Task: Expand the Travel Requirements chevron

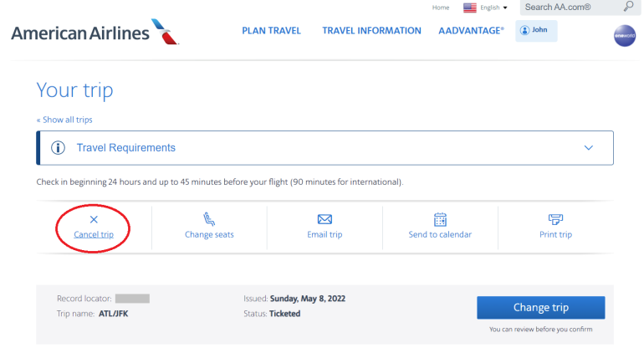Action: point(589,148)
